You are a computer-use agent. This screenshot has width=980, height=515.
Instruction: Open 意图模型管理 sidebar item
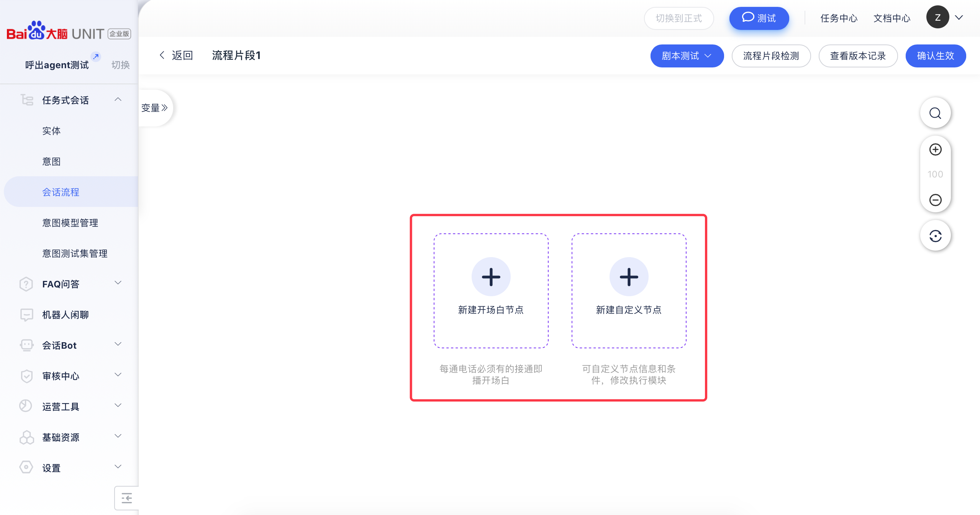(x=70, y=223)
